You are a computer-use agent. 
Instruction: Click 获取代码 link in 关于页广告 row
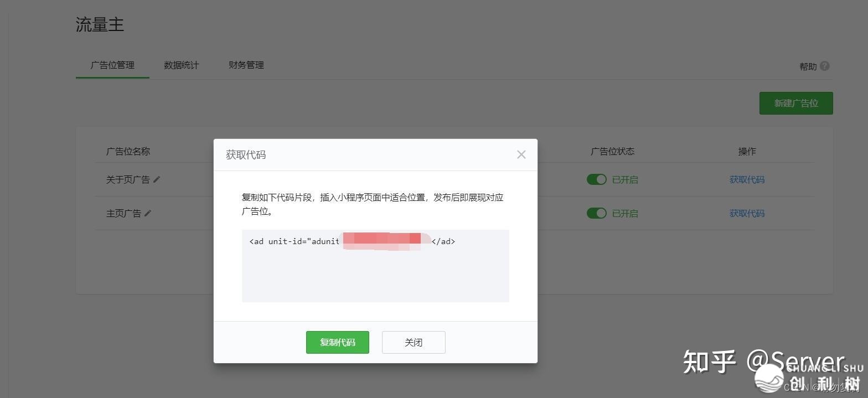pos(746,179)
